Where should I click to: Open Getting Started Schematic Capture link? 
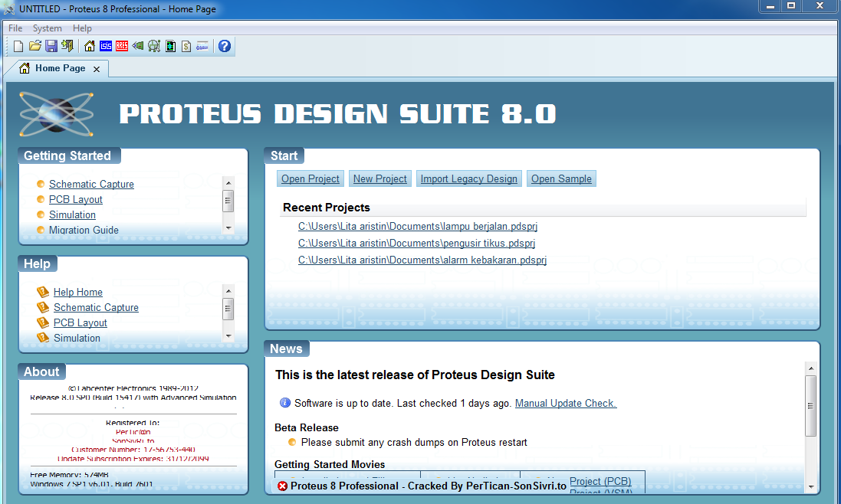[91, 185]
